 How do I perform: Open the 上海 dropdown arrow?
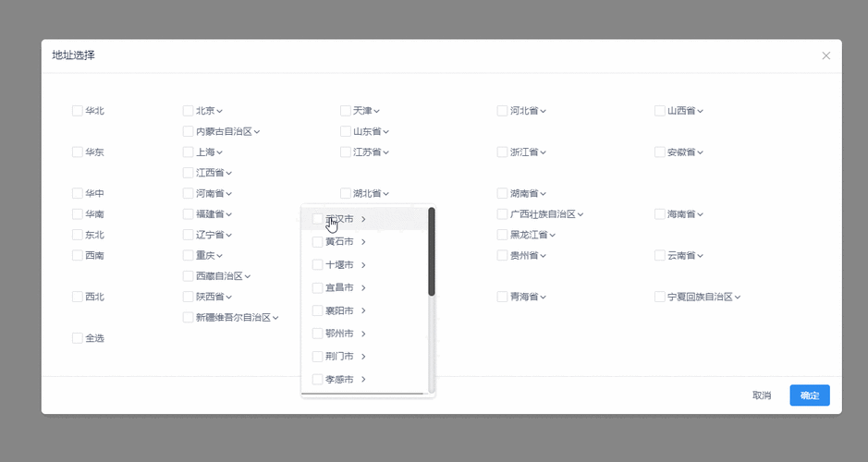(x=220, y=152)
